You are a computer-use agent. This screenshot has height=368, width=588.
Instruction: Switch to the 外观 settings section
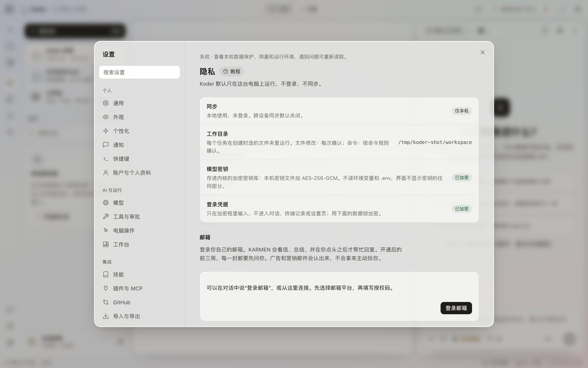point(139,117)
